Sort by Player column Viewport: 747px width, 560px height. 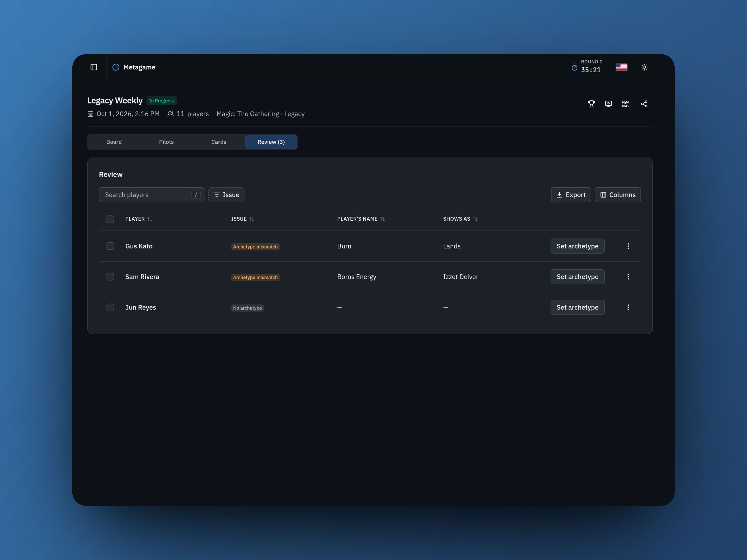(139, 219)
